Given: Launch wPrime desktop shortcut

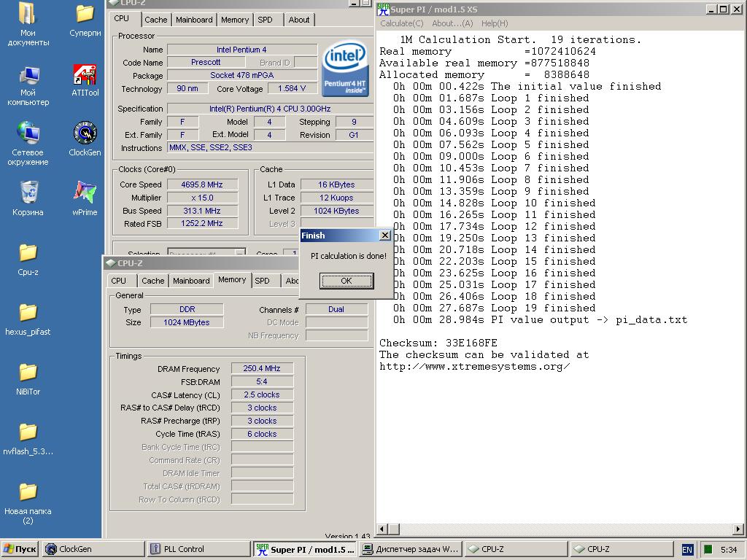Looking at the screenshot, I should tap(85, 198).
